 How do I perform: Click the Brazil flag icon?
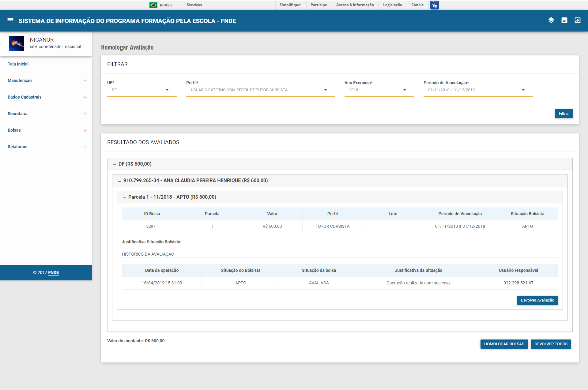coord(153,5)
